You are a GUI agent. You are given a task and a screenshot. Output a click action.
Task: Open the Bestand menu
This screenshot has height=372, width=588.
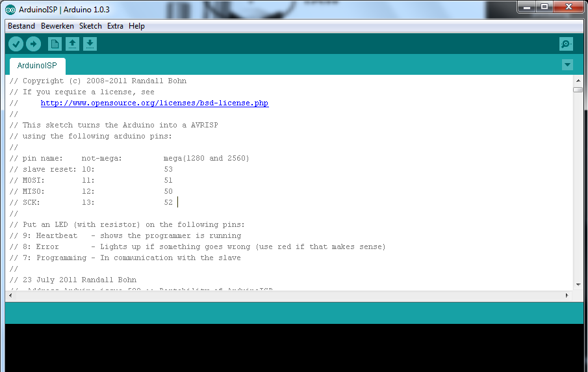(21, 26)
